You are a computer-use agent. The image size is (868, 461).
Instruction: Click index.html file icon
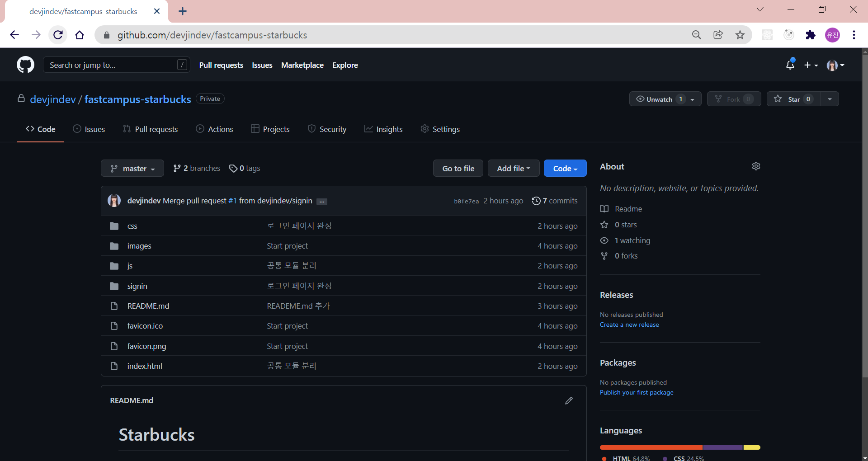[x=114, y=366]
